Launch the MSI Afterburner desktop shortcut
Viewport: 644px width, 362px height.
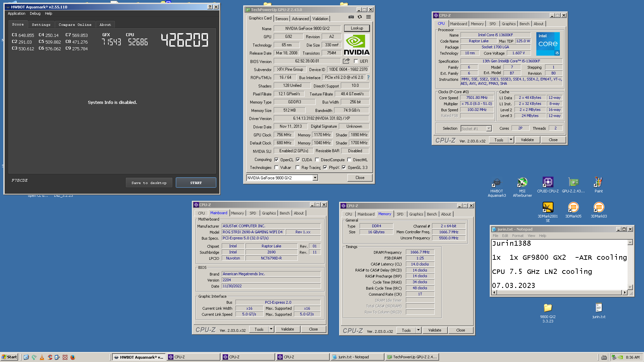[x=522, y=187]
